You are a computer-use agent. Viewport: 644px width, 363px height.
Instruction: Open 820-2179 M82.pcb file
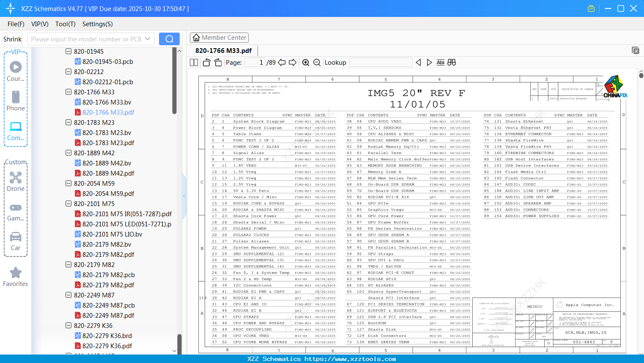click(108, 275)
